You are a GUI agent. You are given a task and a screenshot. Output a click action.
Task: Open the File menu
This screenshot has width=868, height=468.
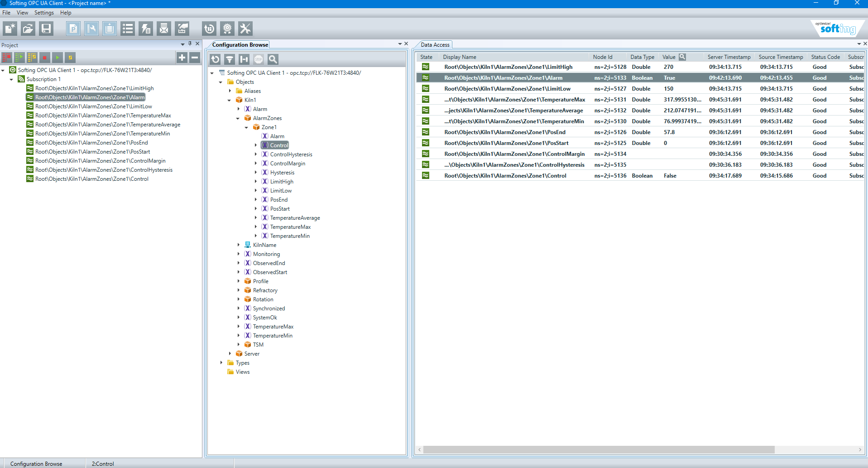point(6,13)
